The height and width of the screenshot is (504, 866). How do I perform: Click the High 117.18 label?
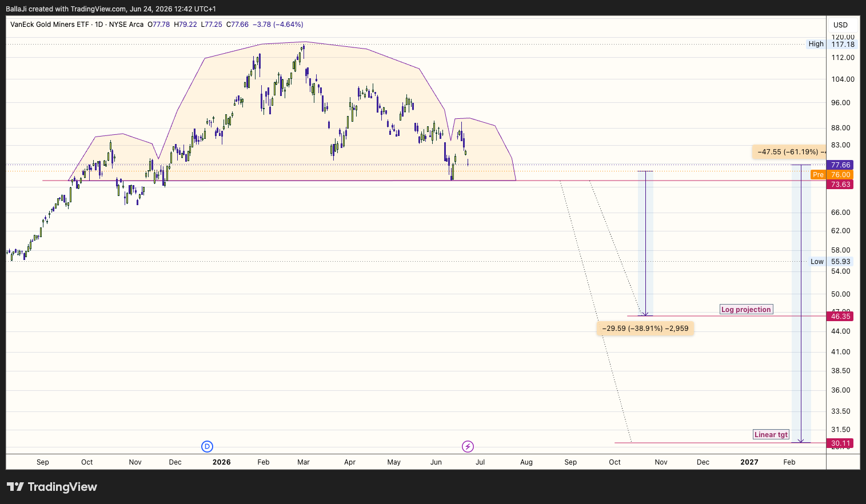click(x=831, y=44)
